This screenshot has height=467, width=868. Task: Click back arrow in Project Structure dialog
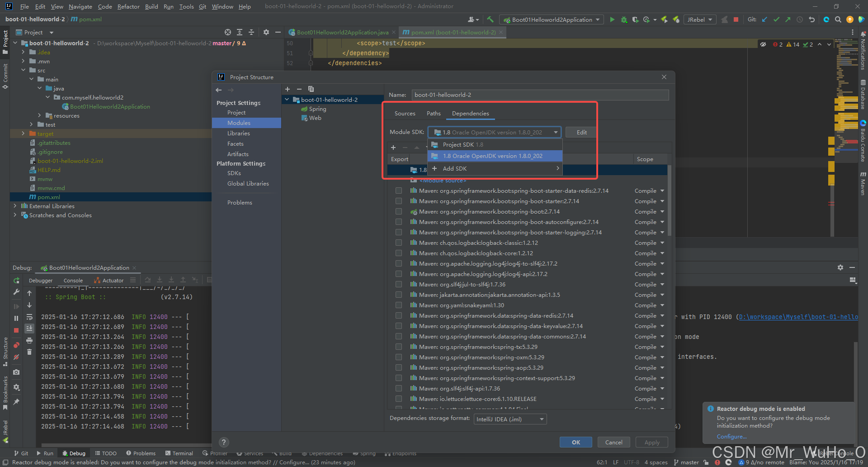(219, 90)
